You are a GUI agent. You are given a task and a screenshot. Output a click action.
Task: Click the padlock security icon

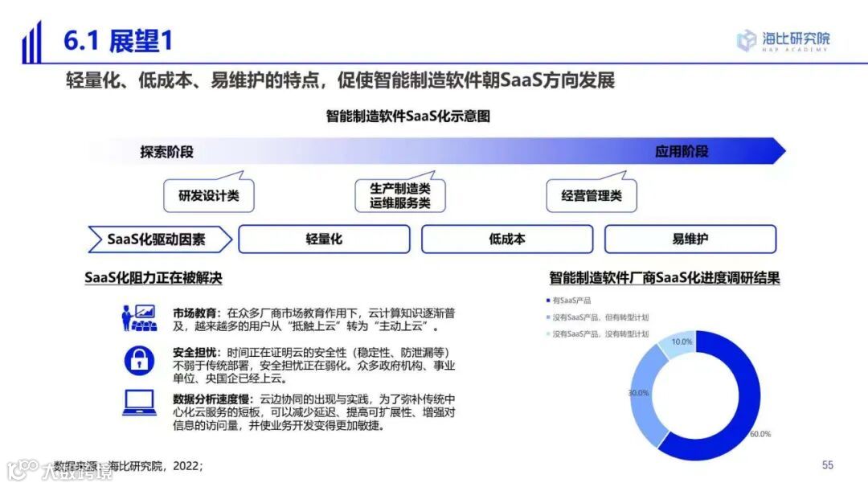coord(139,360)
